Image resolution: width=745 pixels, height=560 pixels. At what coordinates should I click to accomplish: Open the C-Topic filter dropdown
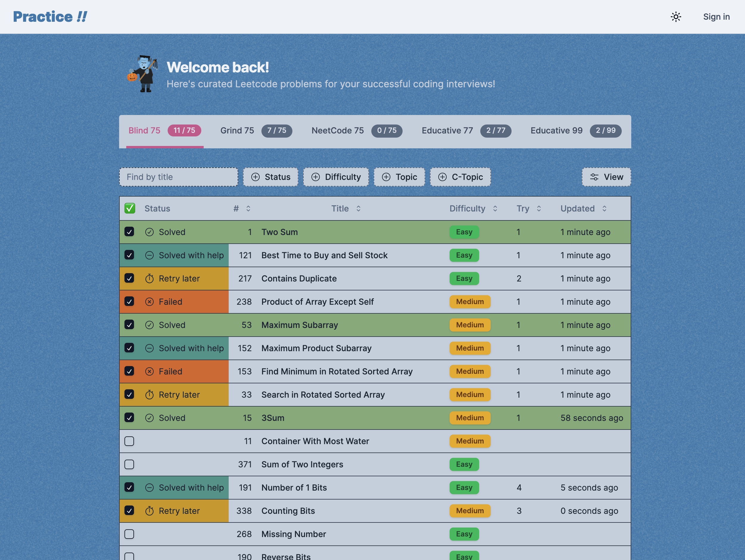460,177
